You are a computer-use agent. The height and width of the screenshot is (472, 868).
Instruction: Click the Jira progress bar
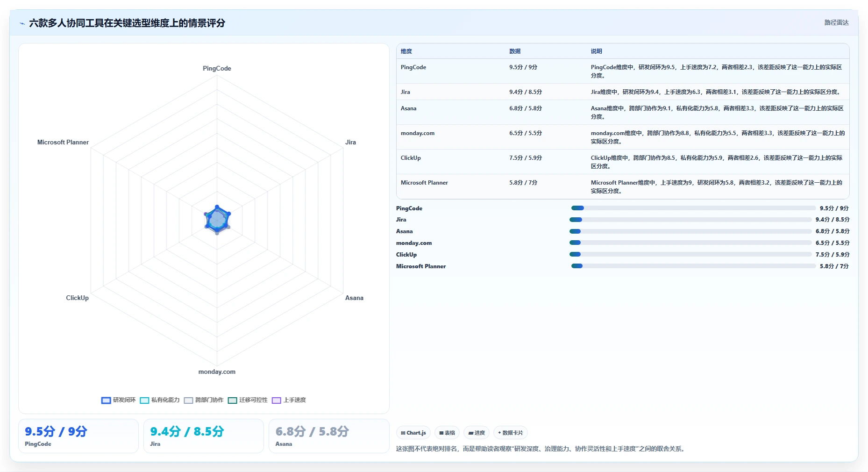point(690,220)
